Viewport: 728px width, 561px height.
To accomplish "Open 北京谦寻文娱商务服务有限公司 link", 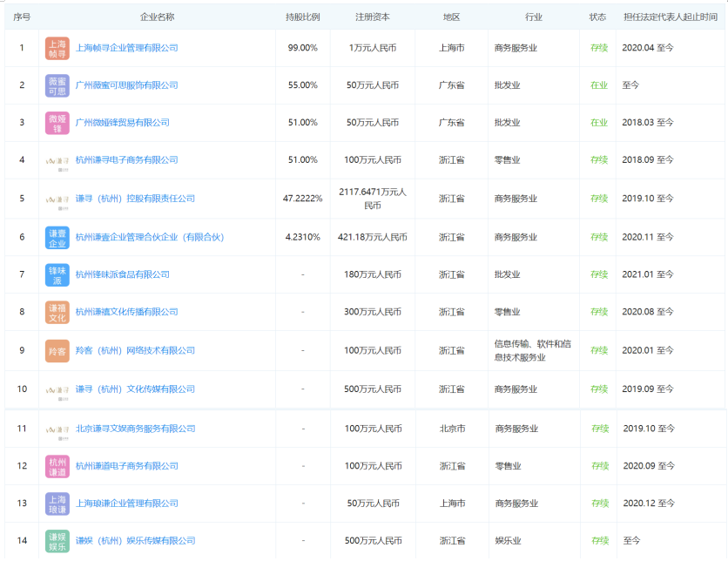I will (x=135, y=429).
